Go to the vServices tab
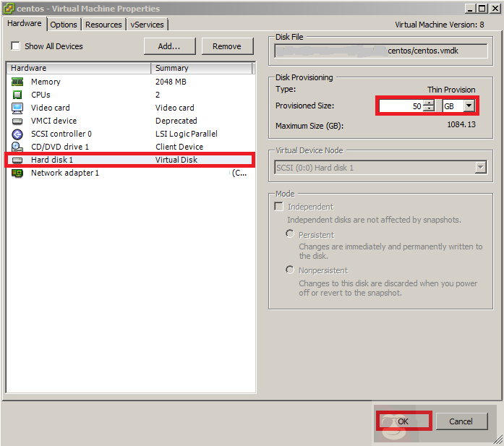This screenshot has width=504, height=446. (x=148, y=25)
